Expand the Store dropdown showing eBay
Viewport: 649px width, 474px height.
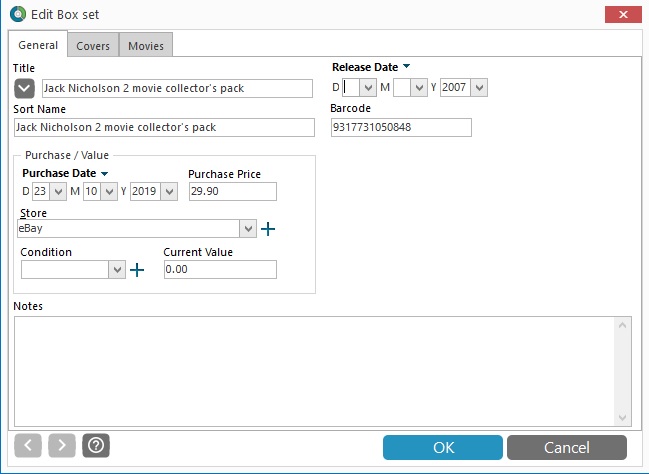tap(248, 229)
